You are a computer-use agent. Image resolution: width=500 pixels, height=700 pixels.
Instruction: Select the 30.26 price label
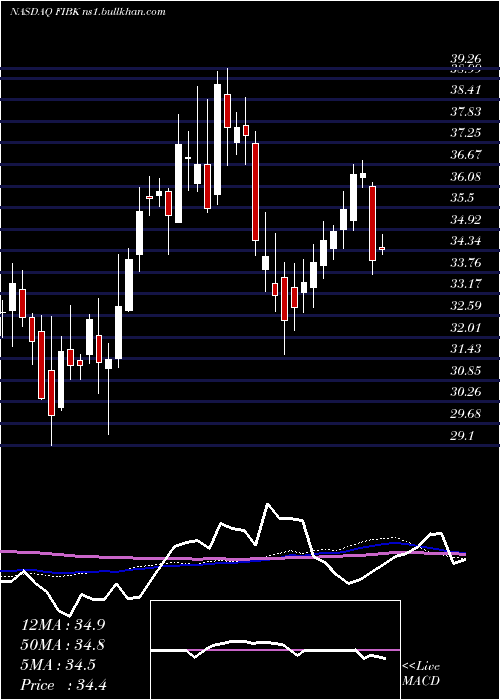465,392
